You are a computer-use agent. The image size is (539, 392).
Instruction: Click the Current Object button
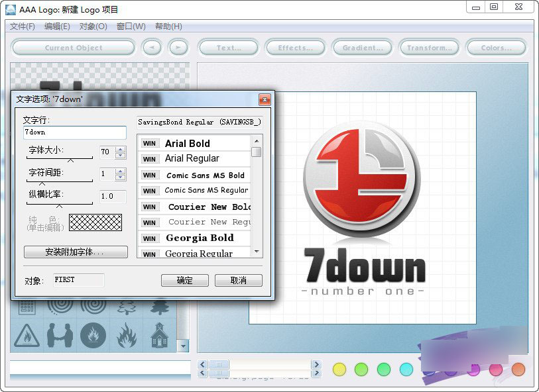click(x=73, y=48)
